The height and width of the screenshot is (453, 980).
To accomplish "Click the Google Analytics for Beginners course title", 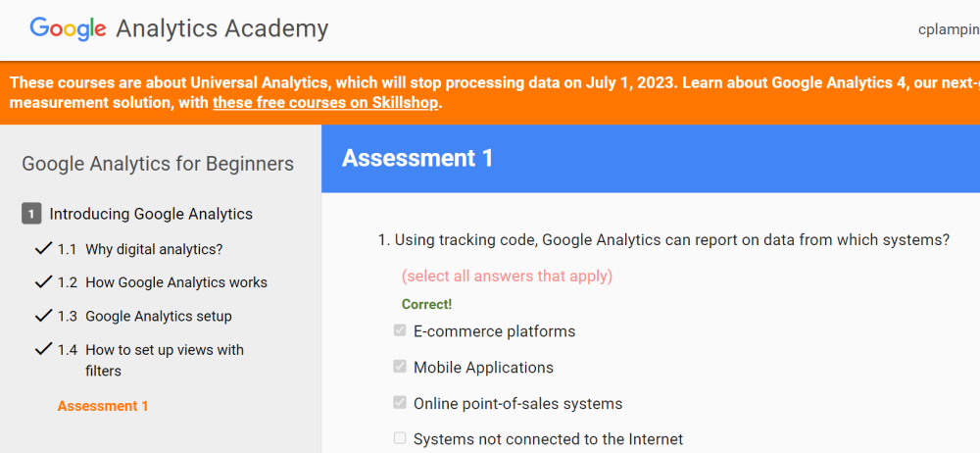I will pyautogui.click(x=158, y=164).
